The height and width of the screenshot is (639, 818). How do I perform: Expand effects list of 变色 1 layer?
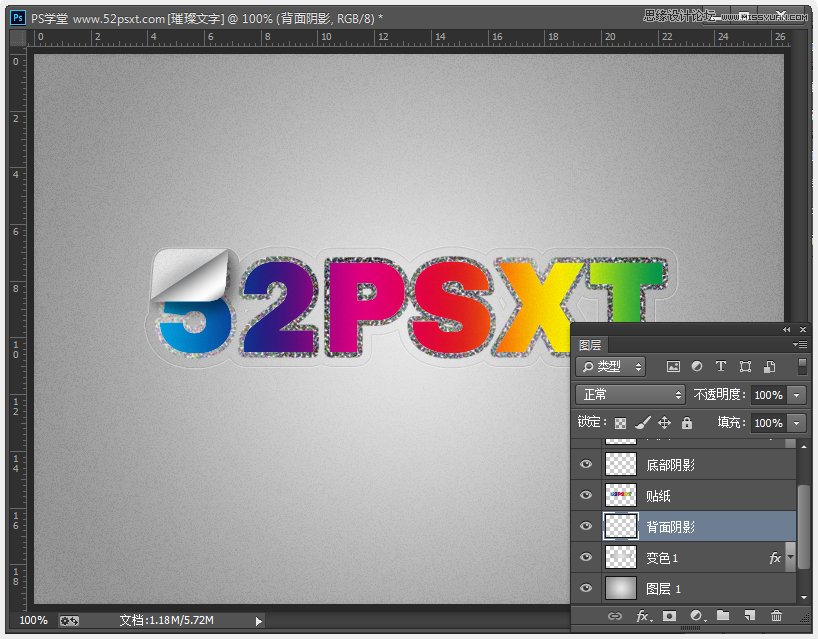point(791,557)
